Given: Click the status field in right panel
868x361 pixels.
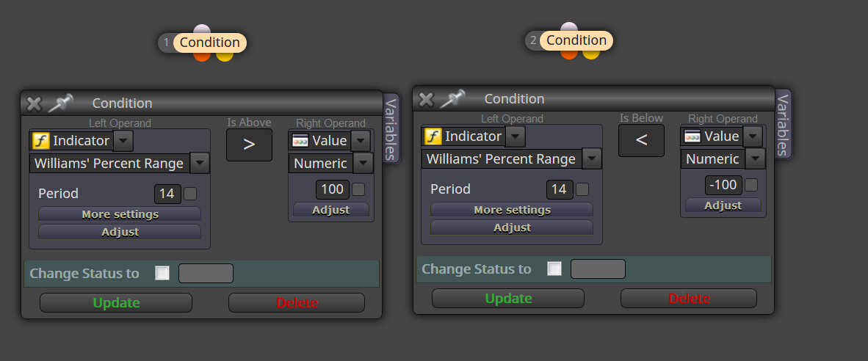Looking at the screenshot, I should point(598,269).
